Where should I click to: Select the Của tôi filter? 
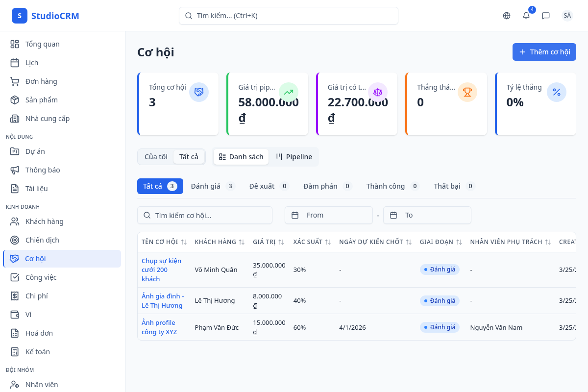click(x=155, y=156)
